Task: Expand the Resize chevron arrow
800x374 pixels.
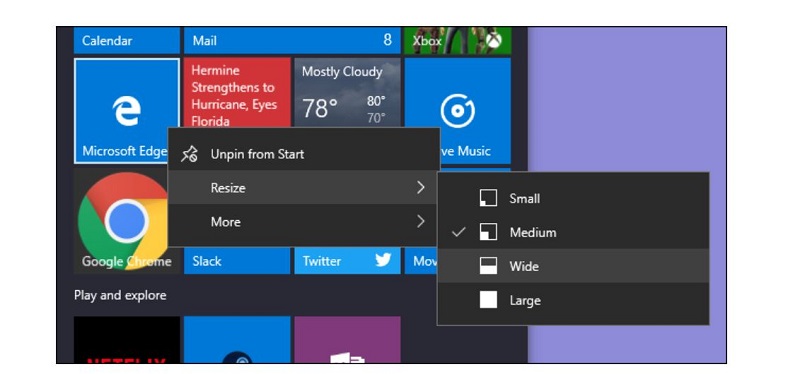Action: tap(420, 188)
